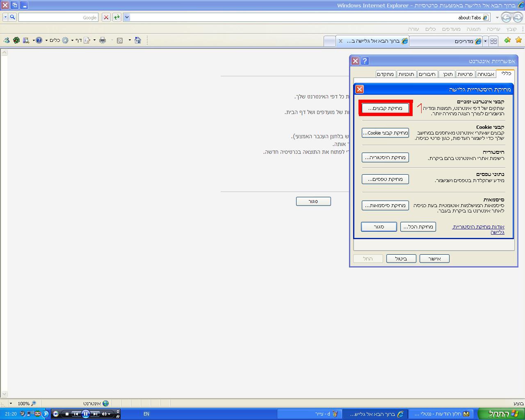Expand the address bar dropdown arrow
The width and height of the screenshot is (525, 420).
[x=127, y=17]
